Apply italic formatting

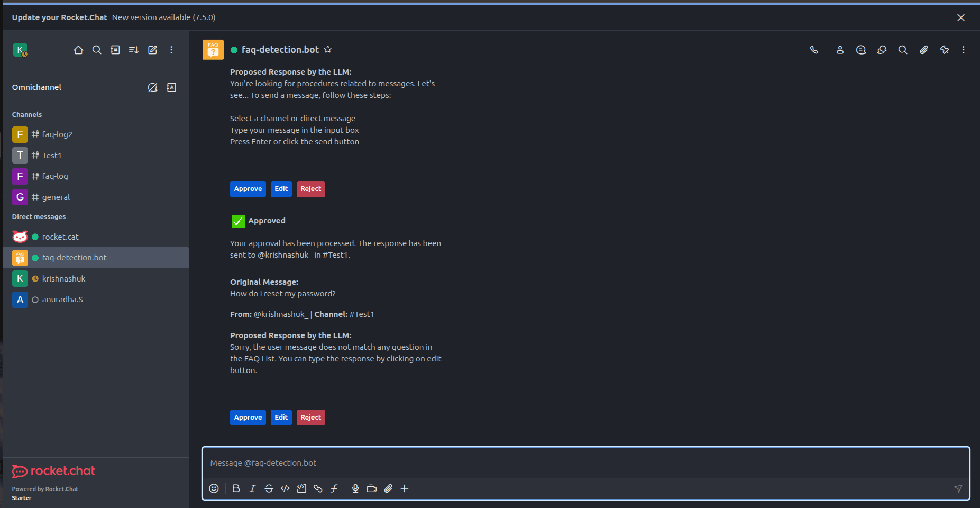coord(253,488)
